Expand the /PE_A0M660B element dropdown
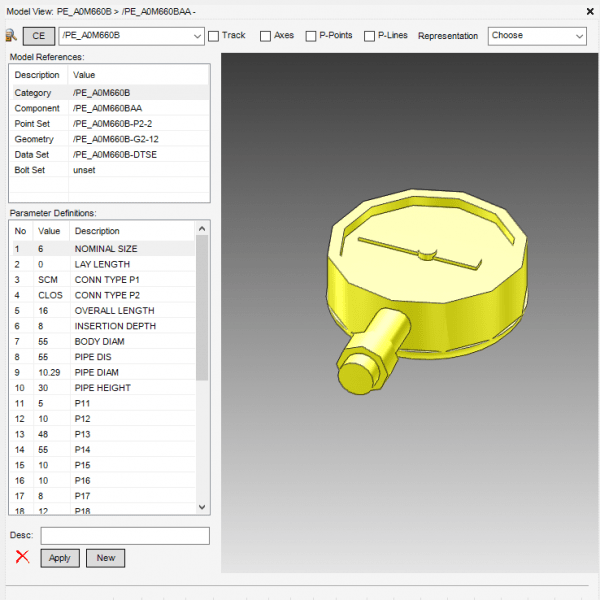This screenshot has height=600, width=600. point(196,36)
